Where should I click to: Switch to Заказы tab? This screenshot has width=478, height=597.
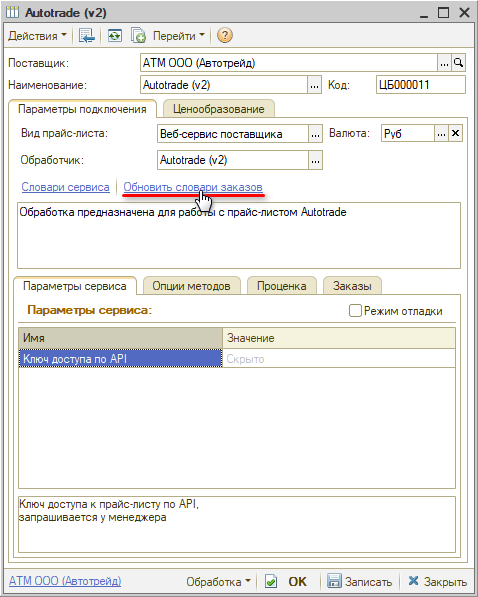pos(352,286)
